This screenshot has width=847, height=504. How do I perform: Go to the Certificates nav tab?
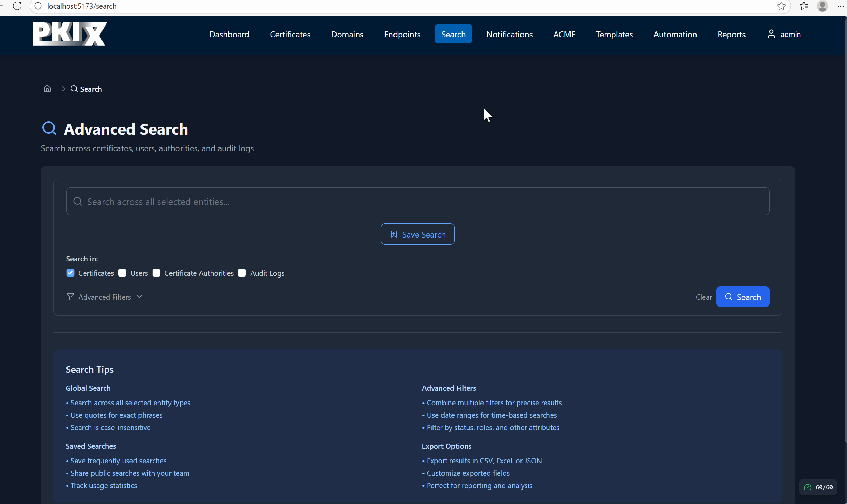[x=290, y=34]
